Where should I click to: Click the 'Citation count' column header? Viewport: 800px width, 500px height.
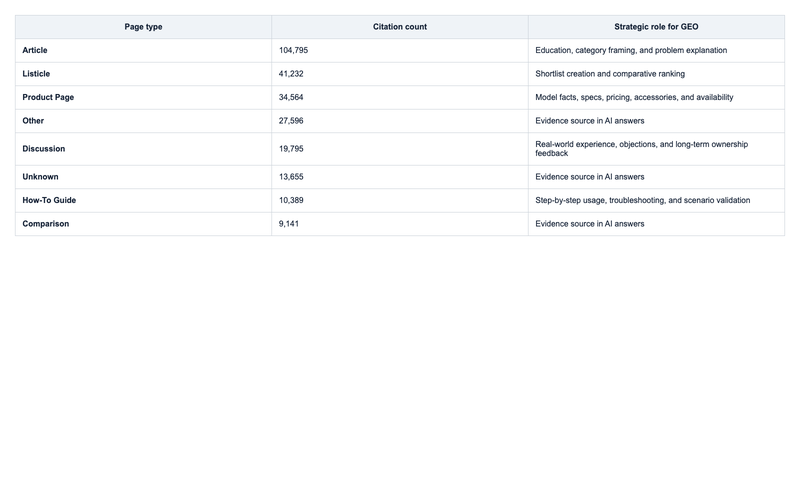pos(400,27)
